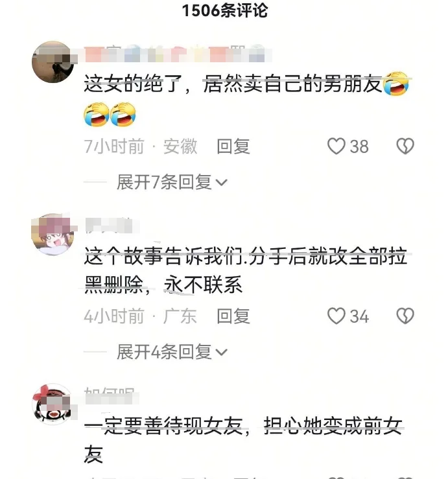Dislike the Anhui comment via broken heart
The width and height of the screenshot is (448, 479).
(405, 146)
